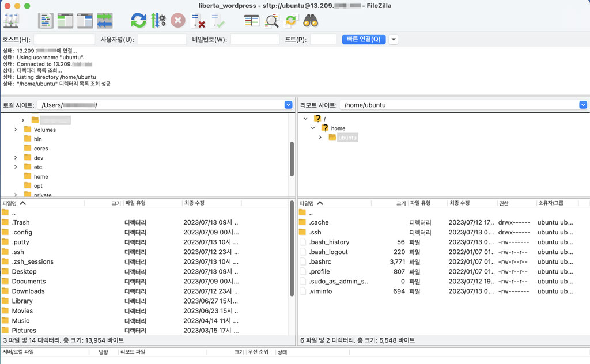Click the binoculars file search icon
The image size is (590, 364).
pyautogui.click(x=311, y=21)
